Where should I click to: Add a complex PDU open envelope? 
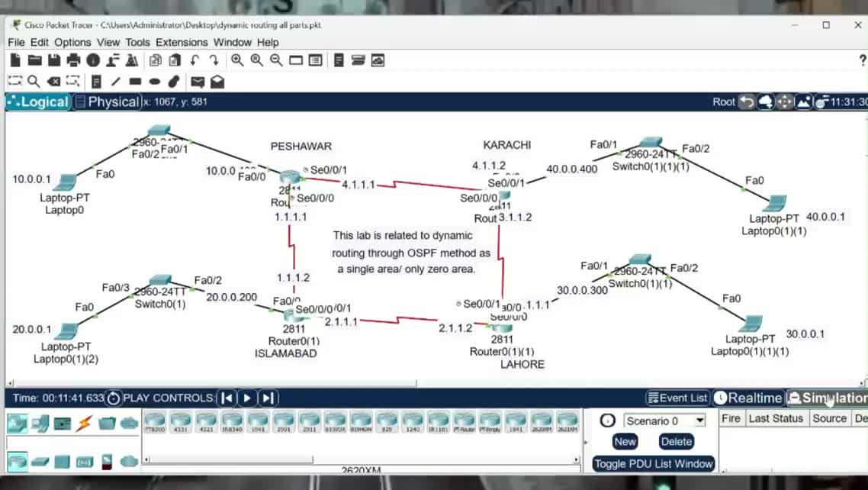(217, 82)
